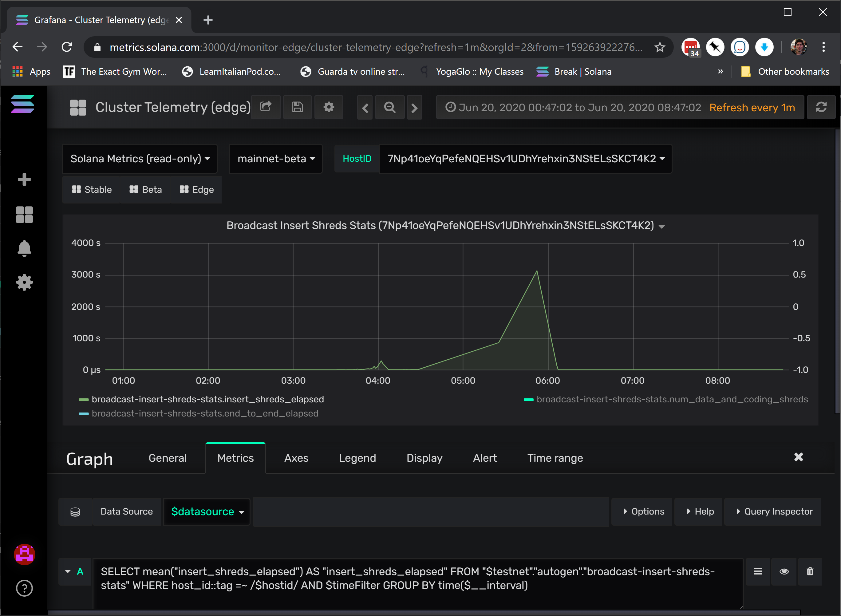Switch to the Alert tab
This screenshot has height=616, width=841.
pos(485,458)
